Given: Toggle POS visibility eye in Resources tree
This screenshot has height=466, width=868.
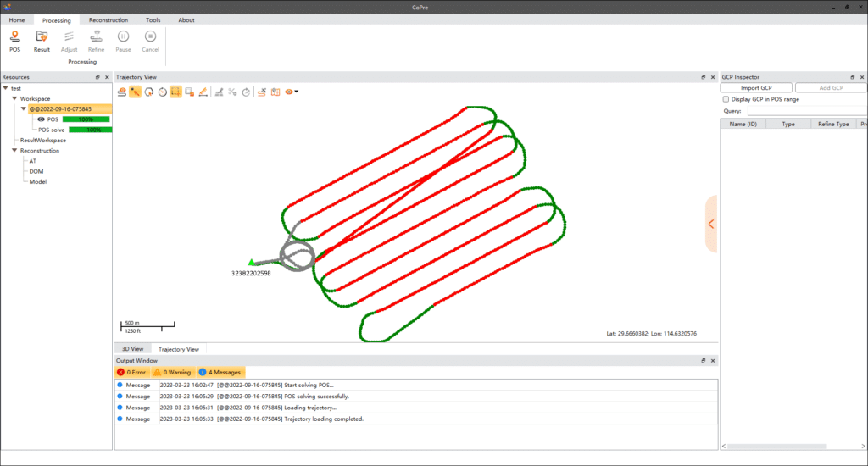Looking at the screenshot, I should coord(41,119).
